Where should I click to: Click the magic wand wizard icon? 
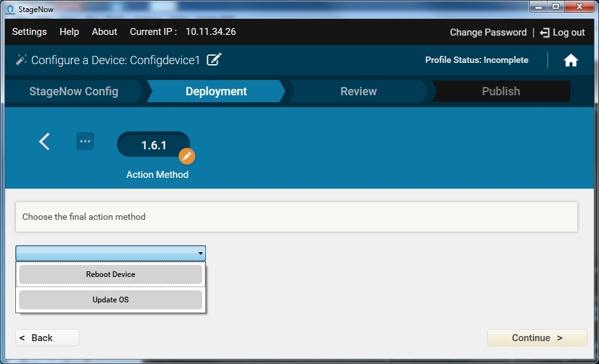click(21, 60)
